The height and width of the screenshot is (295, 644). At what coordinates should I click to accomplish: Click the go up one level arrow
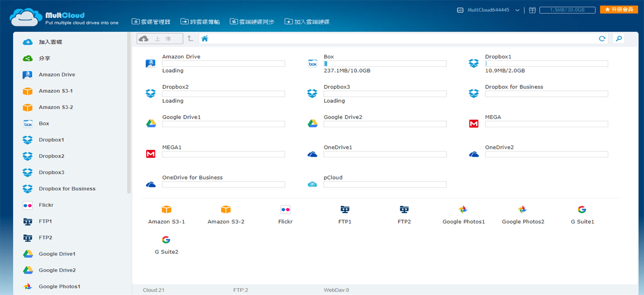(x=190, y=39)
